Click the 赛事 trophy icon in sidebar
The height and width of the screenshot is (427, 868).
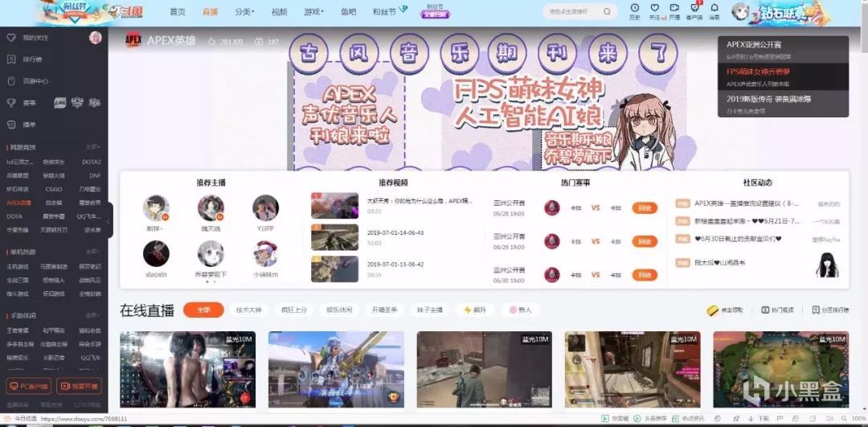coord(11,103)
